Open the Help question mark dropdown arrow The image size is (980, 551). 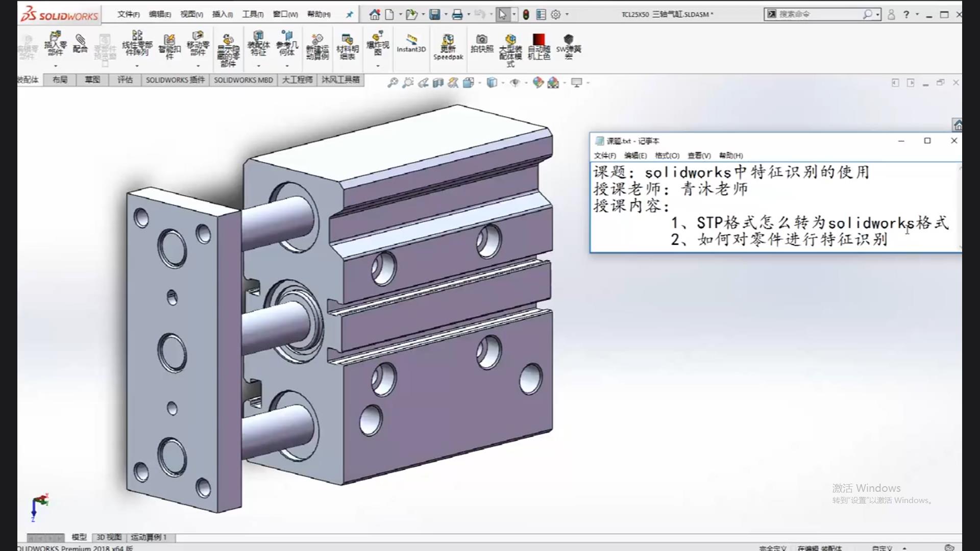coord(917,14)
